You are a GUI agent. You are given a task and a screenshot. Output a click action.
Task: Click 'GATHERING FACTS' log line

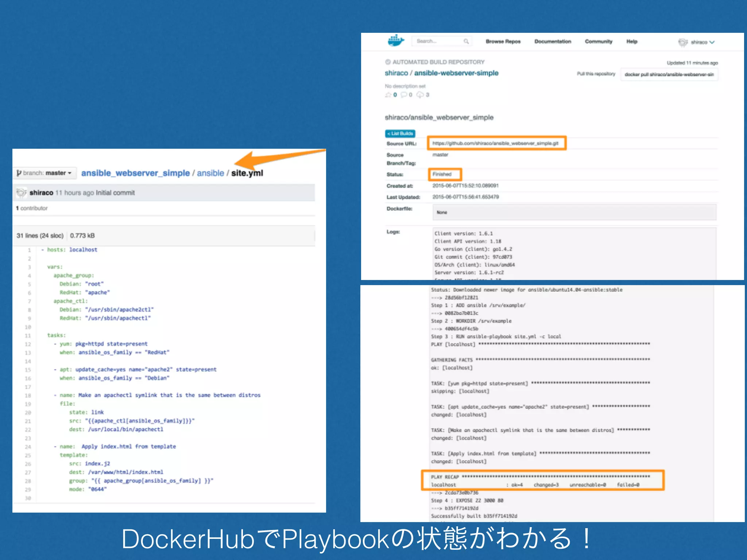coord(541,360)
